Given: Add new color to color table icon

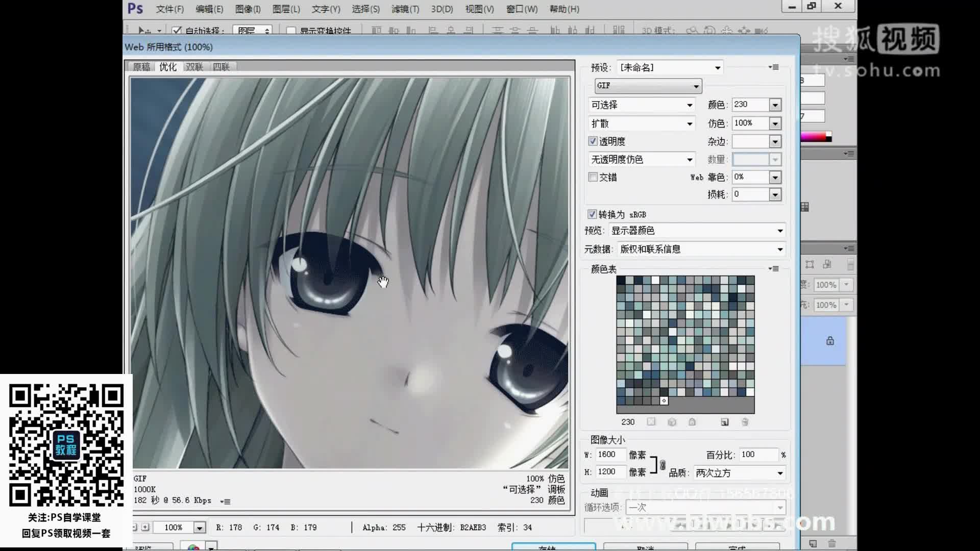Looking at the screenshot, I should 725,422.
